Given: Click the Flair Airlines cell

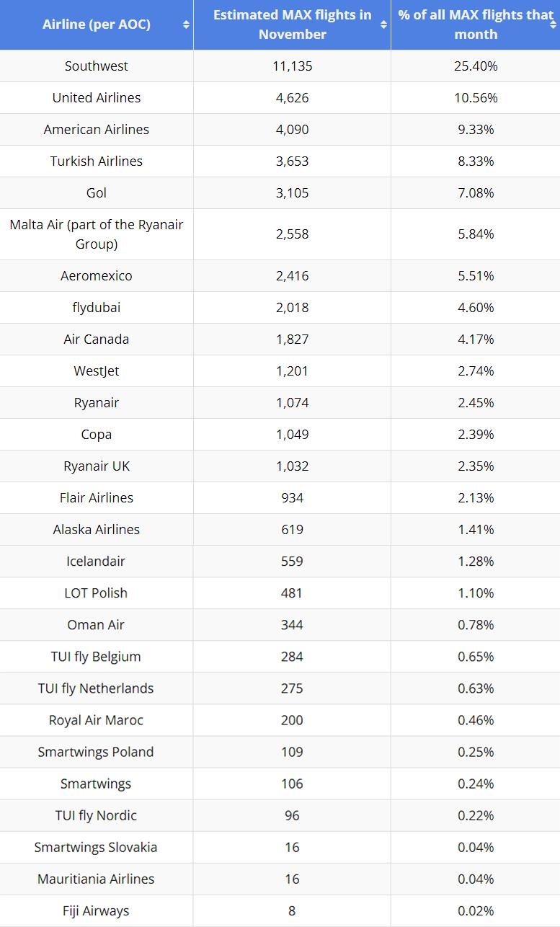Looking at the screenshot, I should (97, 497).
